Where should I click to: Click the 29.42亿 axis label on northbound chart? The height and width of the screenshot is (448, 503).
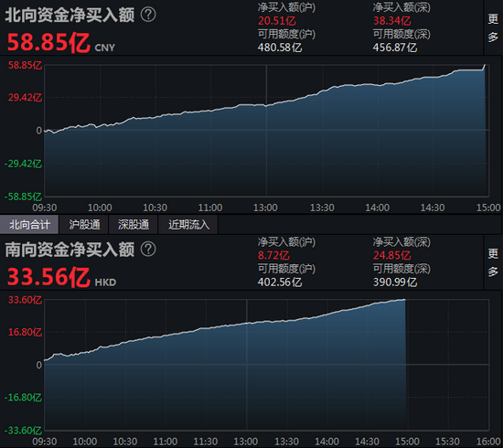coord(25,98)
